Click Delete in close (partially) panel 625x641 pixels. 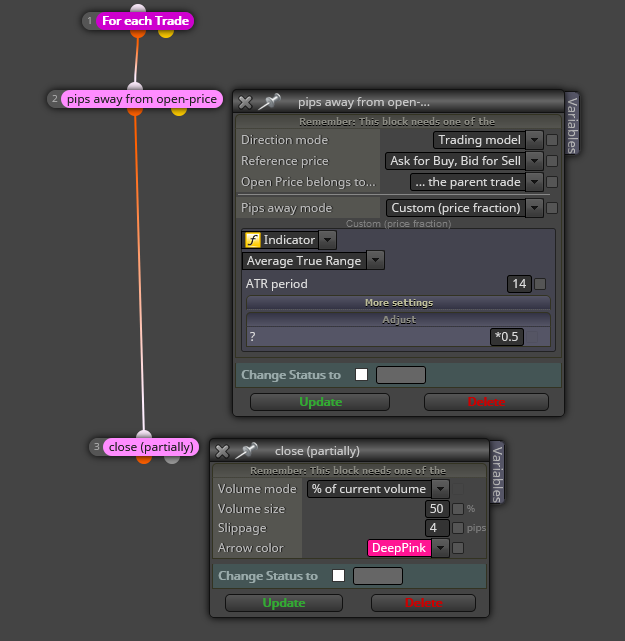pos(423,603)
